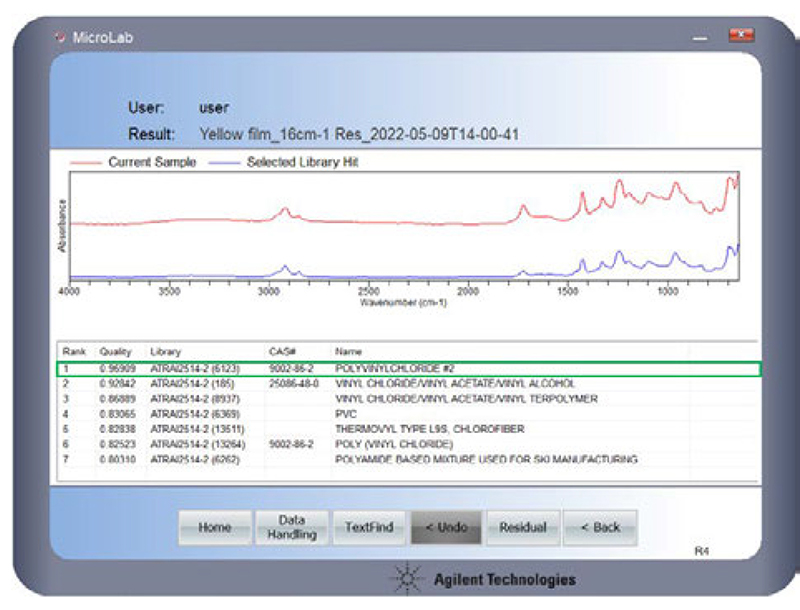Click the Wavenumber (cm-1) axis label
The height and width of the screenshot is (610, 800).
coord(404,302)
